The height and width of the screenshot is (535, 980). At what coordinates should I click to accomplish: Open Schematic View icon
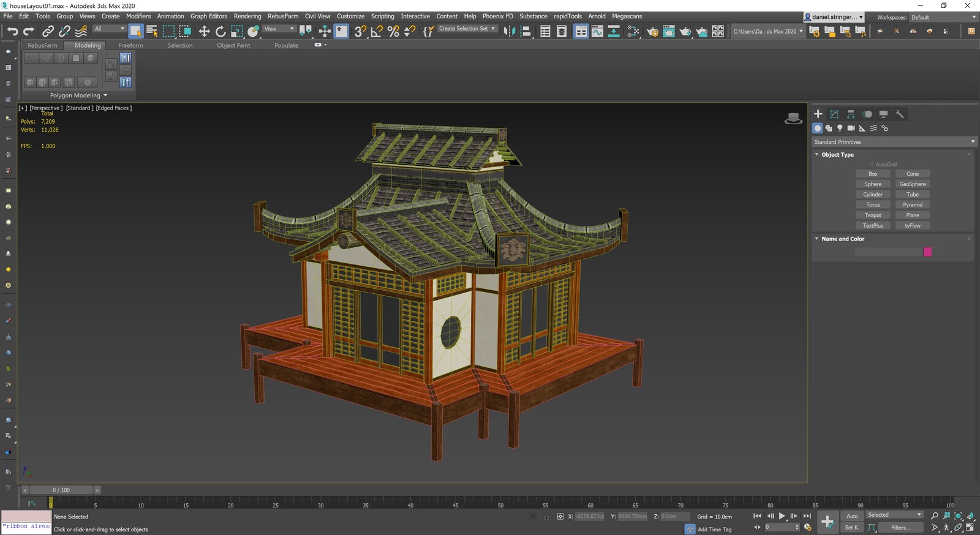pyautogui.click(x=613, y=31)
